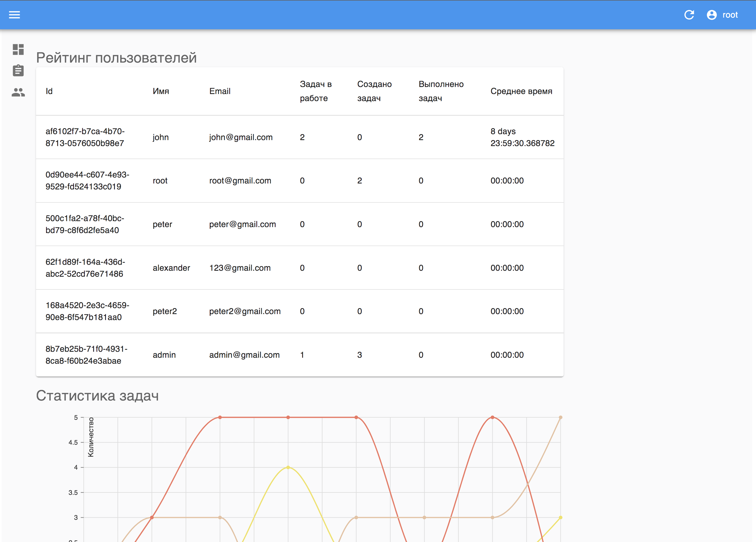
Task: Click the Выполнено задач column header
Action: (441, 91)
